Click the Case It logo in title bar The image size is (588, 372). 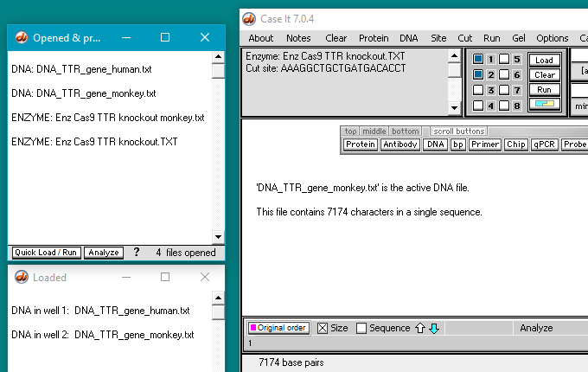coord(249,19)
